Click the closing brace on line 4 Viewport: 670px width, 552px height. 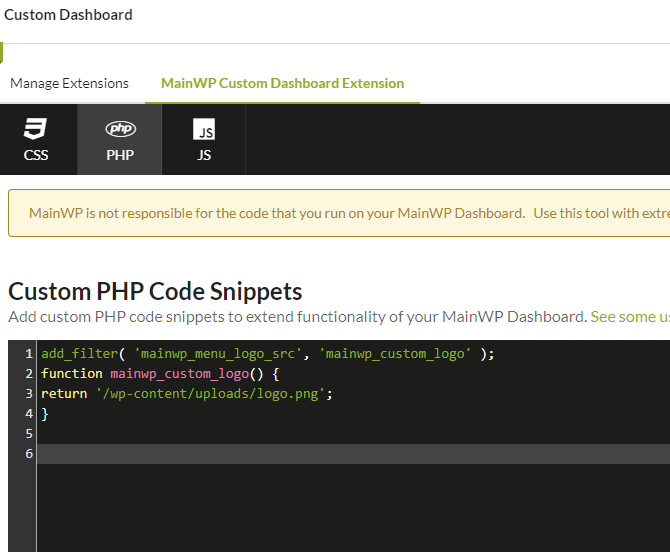[45, 414]
